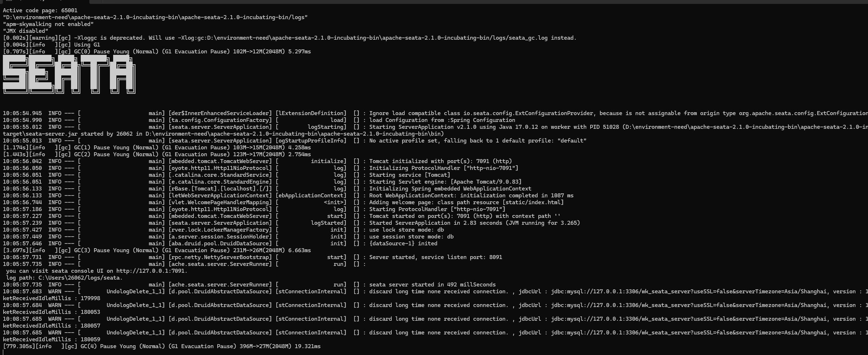Click the '{dataSource-1} inited' message

point(403,244)
